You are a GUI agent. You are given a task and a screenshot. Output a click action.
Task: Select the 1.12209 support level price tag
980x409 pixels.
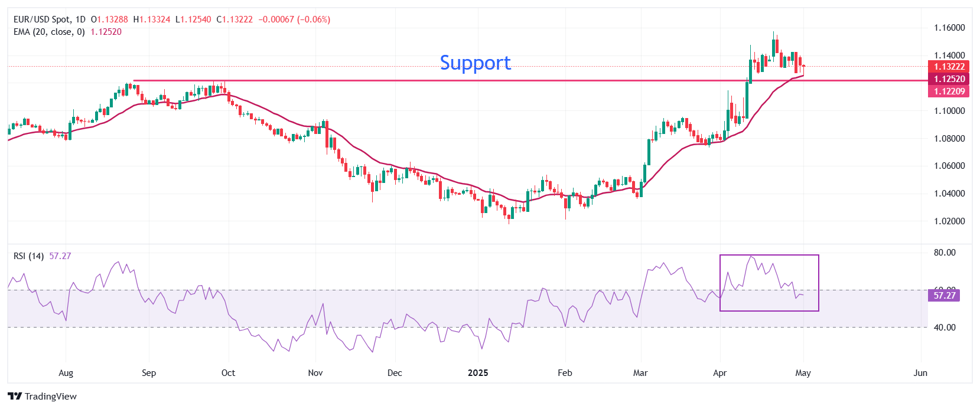click(949, 91)
